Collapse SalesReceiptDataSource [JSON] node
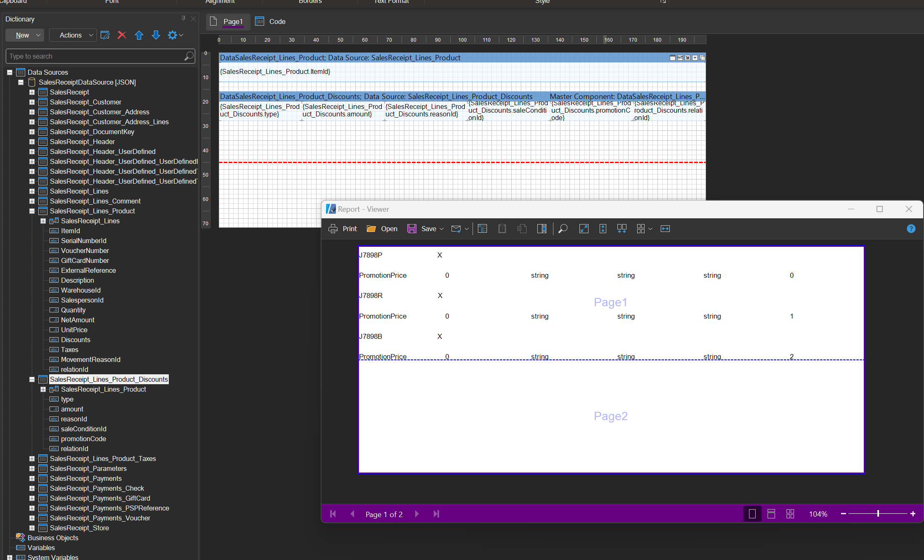This screenshot has width=924, height=560. [x=21, y=82]
